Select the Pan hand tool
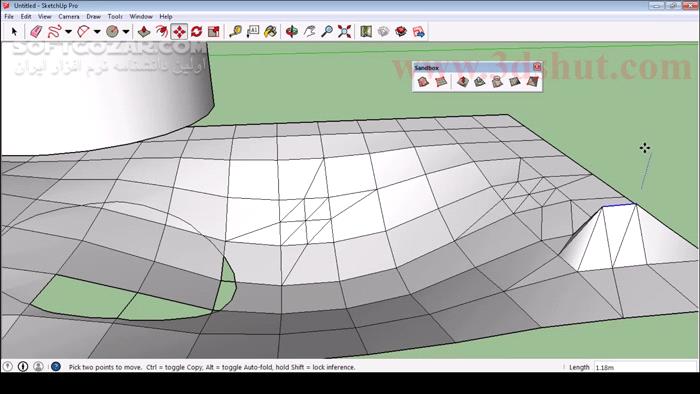Image resolution: width=700 pixels, height=394 pixels. click(309, 32)
